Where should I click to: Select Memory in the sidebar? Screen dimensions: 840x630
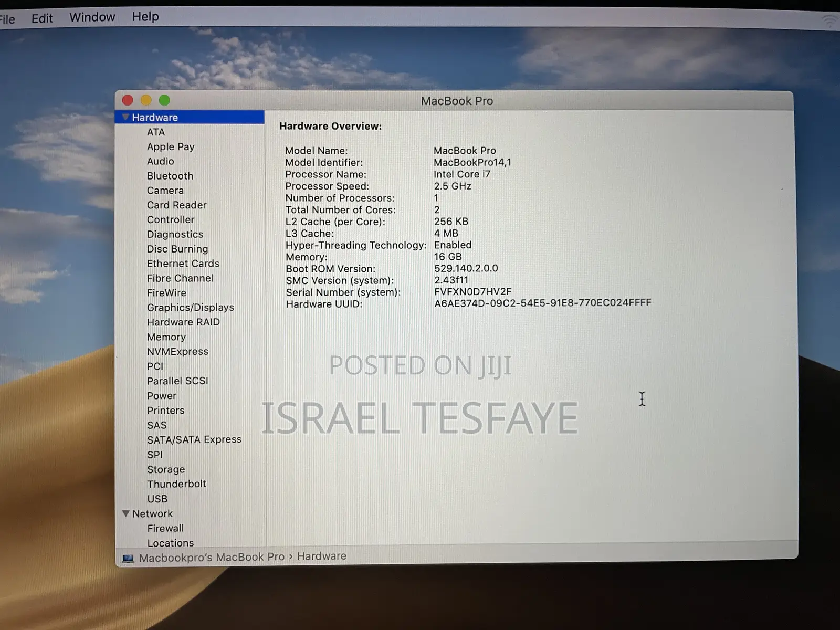pos(166,337)
